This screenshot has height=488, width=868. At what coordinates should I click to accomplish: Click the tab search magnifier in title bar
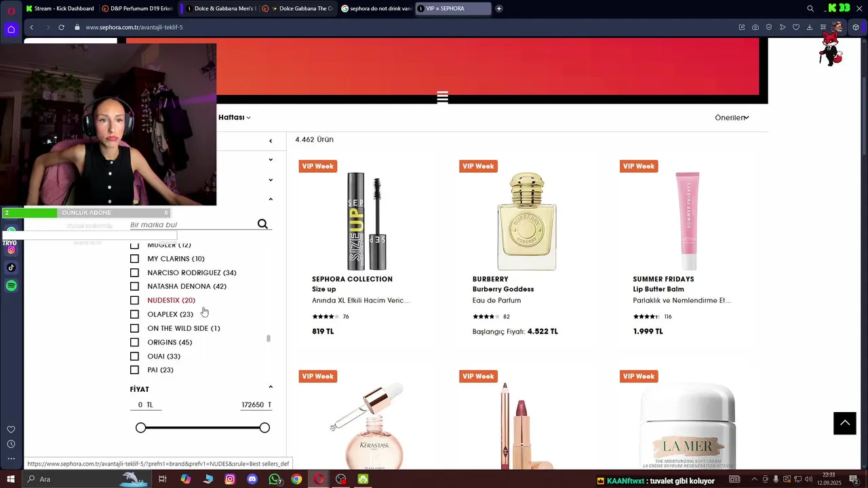tap(810, 9)
